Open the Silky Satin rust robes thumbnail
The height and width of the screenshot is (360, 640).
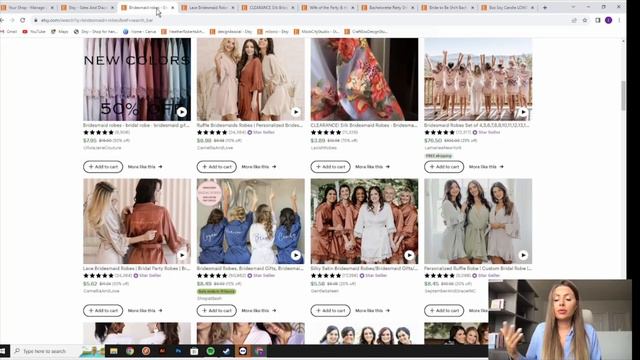(364, 221)
